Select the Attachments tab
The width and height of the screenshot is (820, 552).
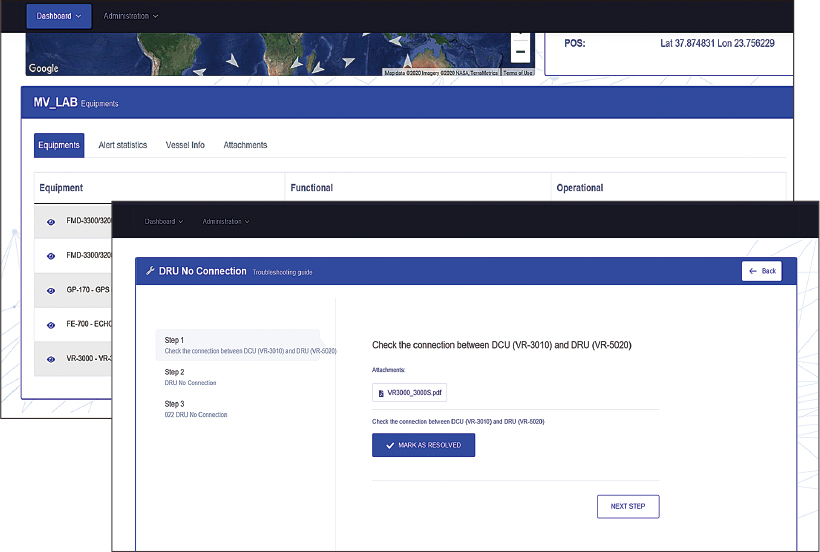click(245, 145)
